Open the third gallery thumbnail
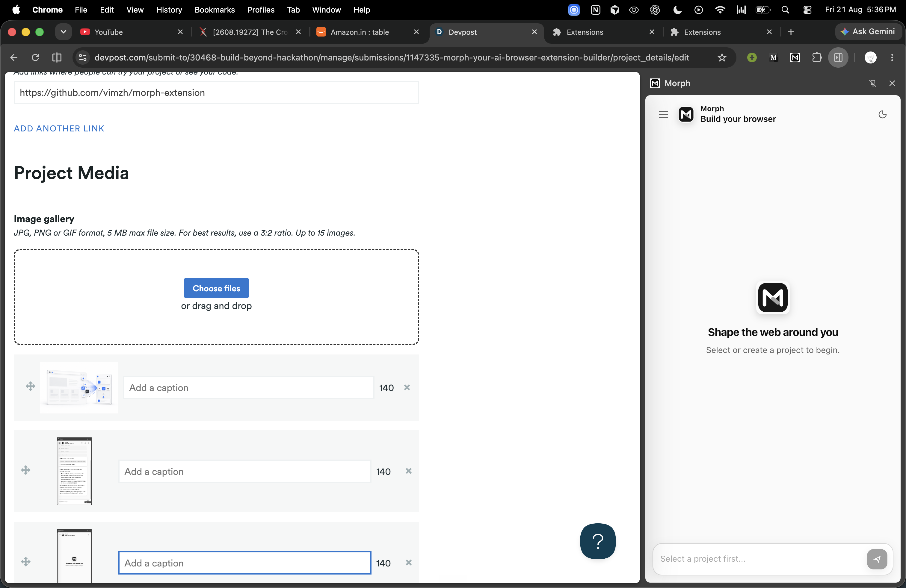 pyautogui.click(x=74, y=556)
